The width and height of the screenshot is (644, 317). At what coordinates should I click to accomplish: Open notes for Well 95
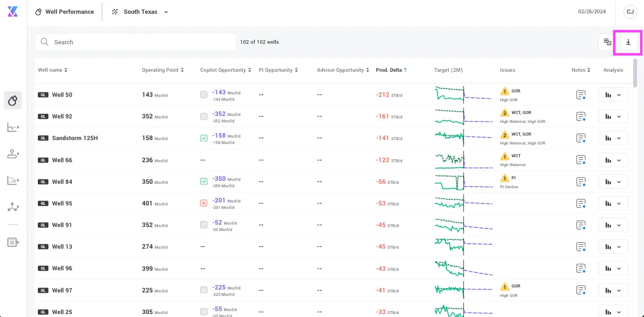pos(581,203)
